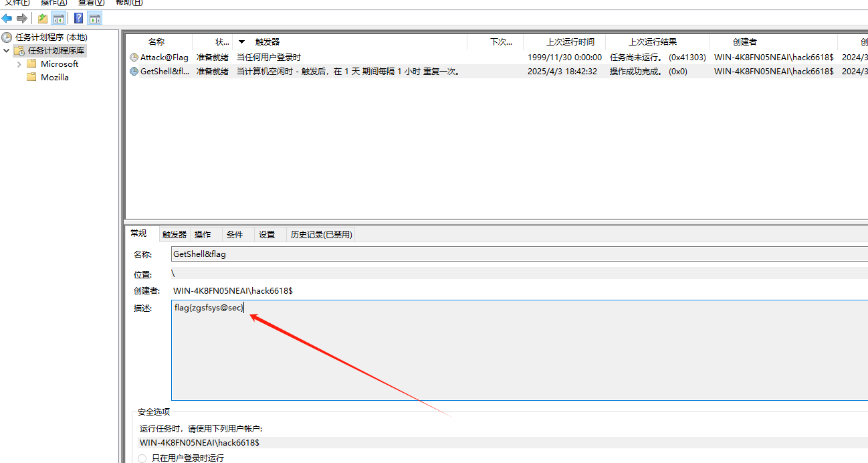Collapse the 任务计划程序库 tree node
The width and height of the screenshot is (868, 463).
7,51
